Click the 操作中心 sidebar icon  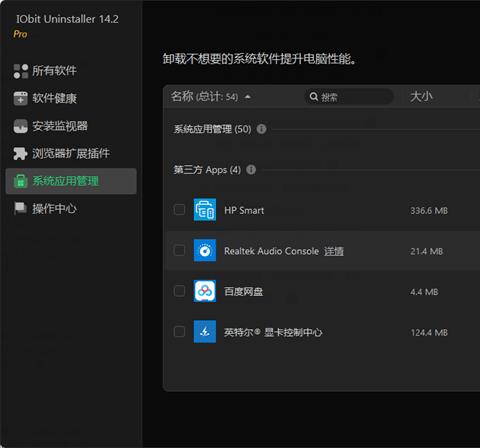pos(21,209)
